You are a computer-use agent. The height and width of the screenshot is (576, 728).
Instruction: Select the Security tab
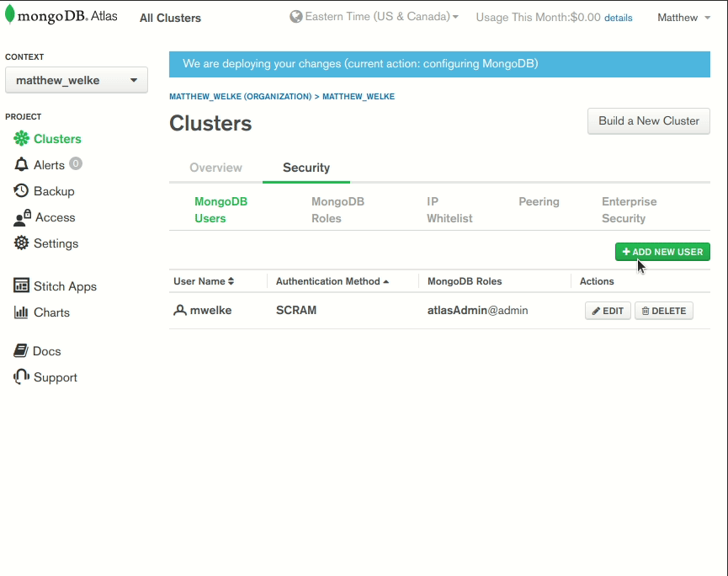(x=306, y=168)
